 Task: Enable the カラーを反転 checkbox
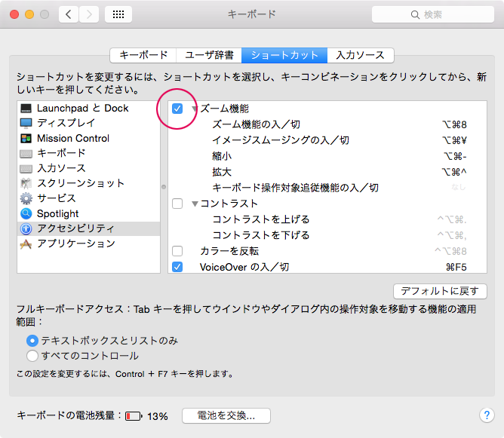click(x=177, y=251)
